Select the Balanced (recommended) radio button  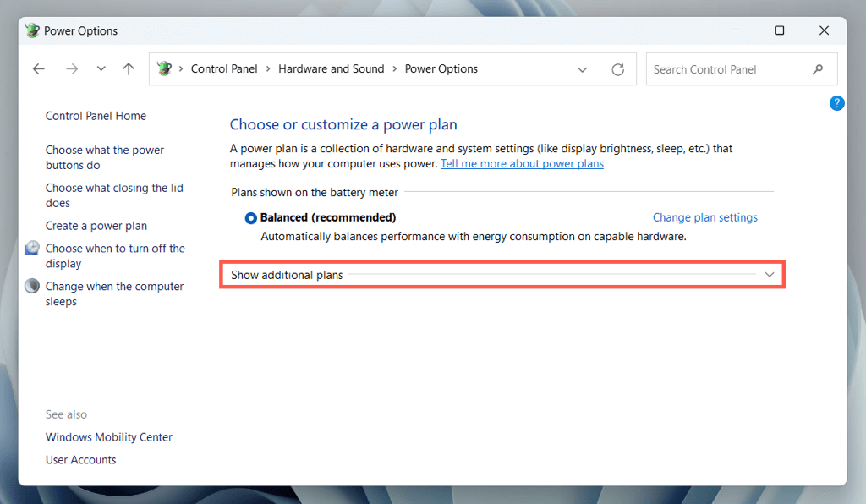(x=250, y=218)
